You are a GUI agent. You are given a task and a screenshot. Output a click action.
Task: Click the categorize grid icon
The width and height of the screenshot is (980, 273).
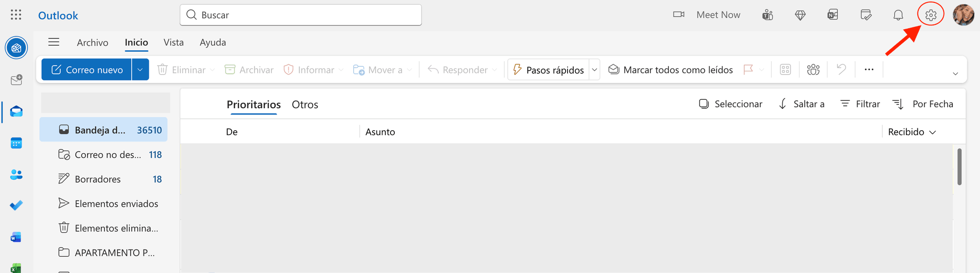pyautogui.click(x=785, y=70)
